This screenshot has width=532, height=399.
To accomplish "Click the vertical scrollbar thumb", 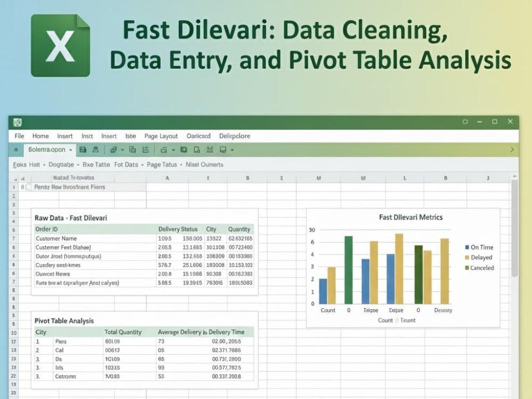I will pyautogui.click(x=514, y=228).
